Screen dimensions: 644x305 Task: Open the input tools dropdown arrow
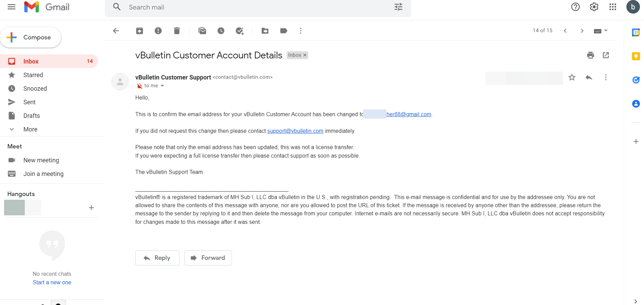coord(606,31)
